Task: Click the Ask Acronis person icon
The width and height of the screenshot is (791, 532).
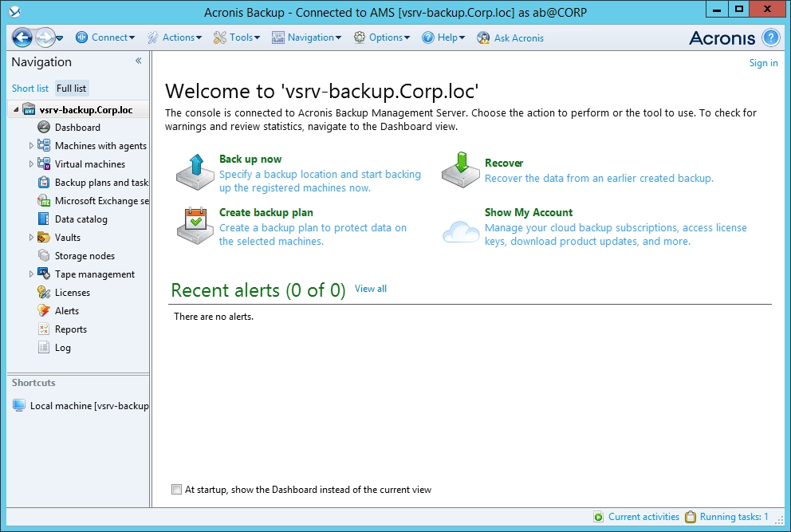Action: pos(483,37)
